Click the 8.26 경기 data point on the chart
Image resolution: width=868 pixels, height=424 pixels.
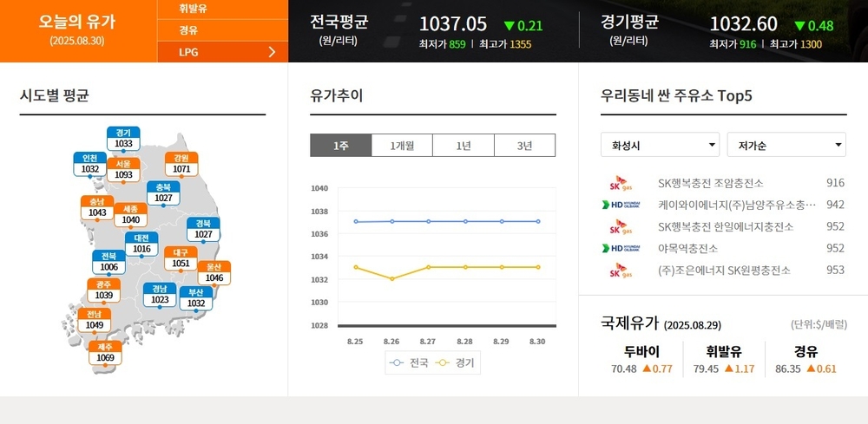click(x=391, y=278)
